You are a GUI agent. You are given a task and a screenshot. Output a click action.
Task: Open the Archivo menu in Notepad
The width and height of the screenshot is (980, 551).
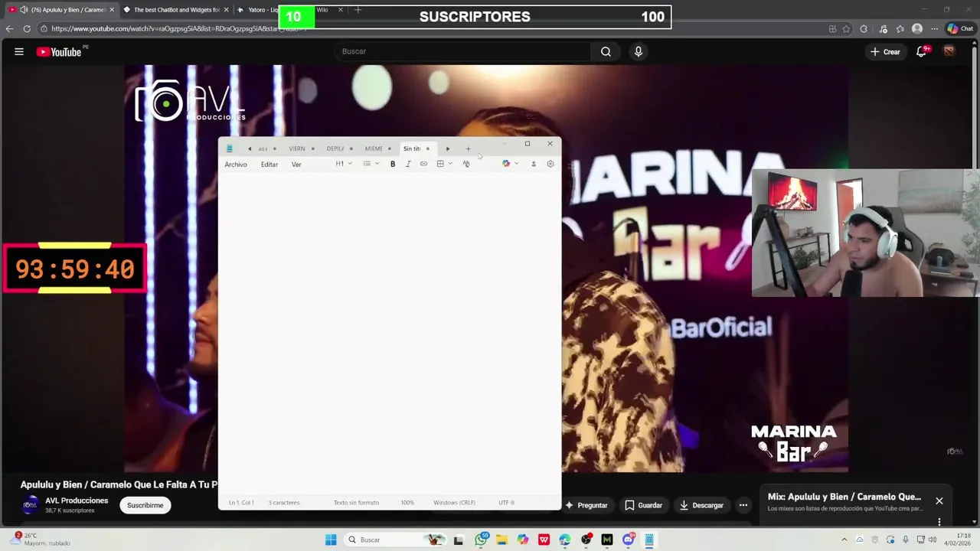point(236,165)
